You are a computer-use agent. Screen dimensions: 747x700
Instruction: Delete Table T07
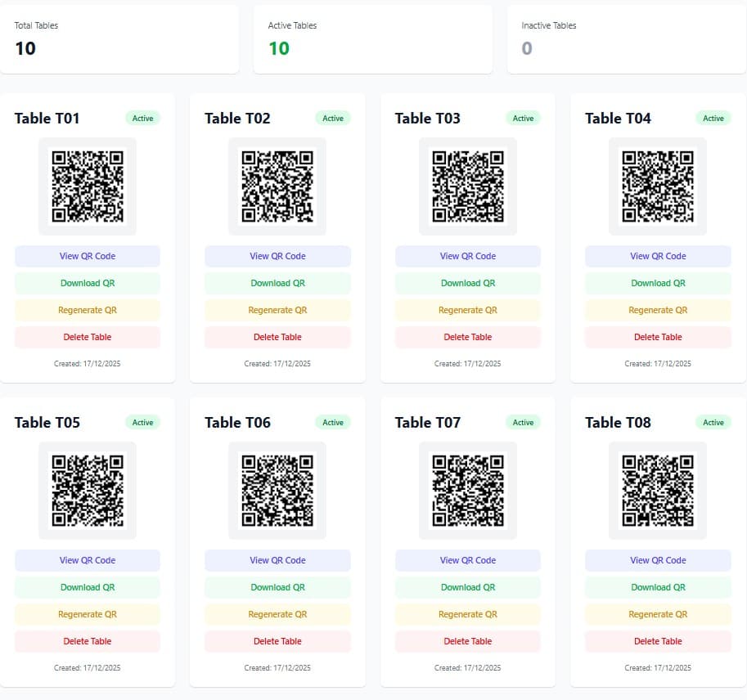pyautogui.click(x=467, y=641)
